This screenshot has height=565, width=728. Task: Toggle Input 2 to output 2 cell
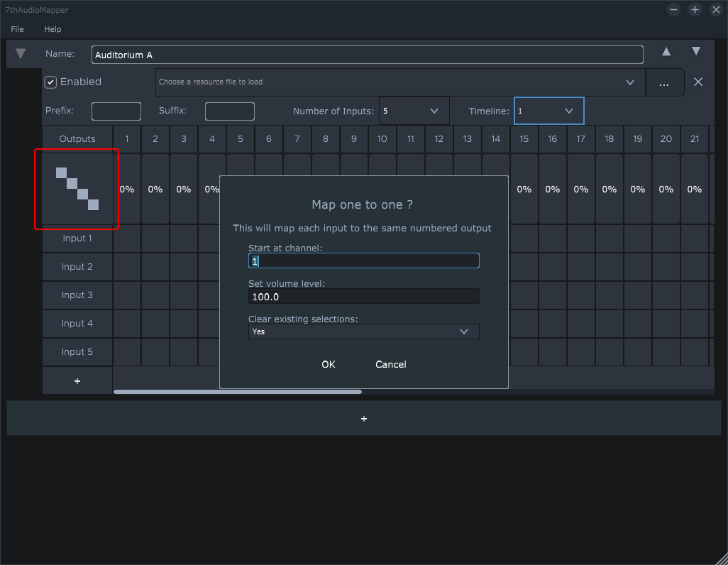(155, 267)
